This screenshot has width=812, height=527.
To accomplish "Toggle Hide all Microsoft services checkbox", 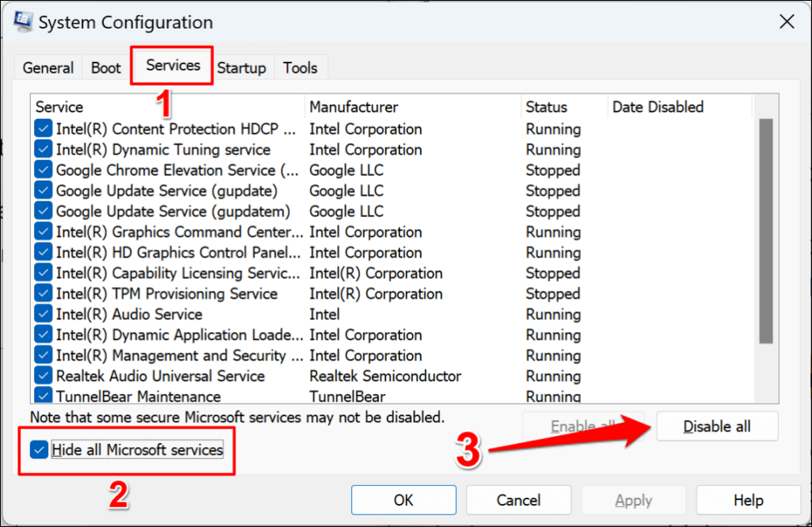I will (39, 449).
